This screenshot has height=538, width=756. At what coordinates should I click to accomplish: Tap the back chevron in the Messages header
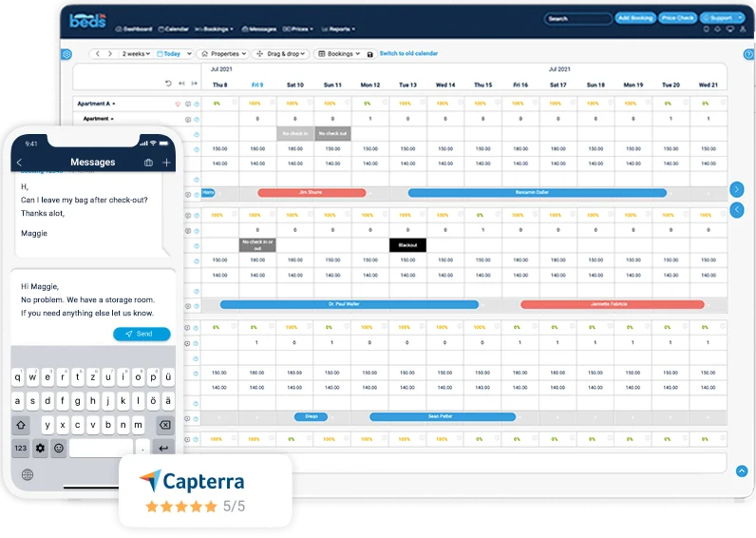pyautogui.click(x=19, y=163)
